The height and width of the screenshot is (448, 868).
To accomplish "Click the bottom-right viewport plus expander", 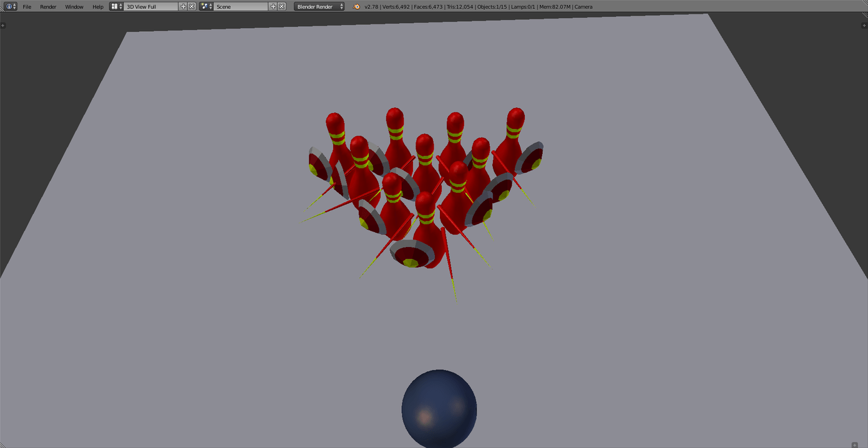I will [x=855, y=445].
